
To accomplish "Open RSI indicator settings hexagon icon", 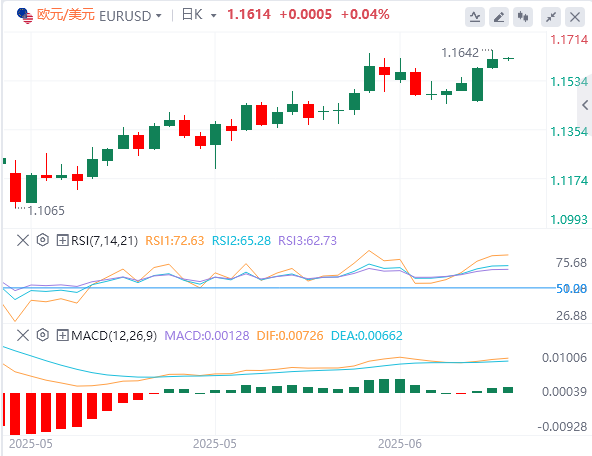I will [43, 240].
